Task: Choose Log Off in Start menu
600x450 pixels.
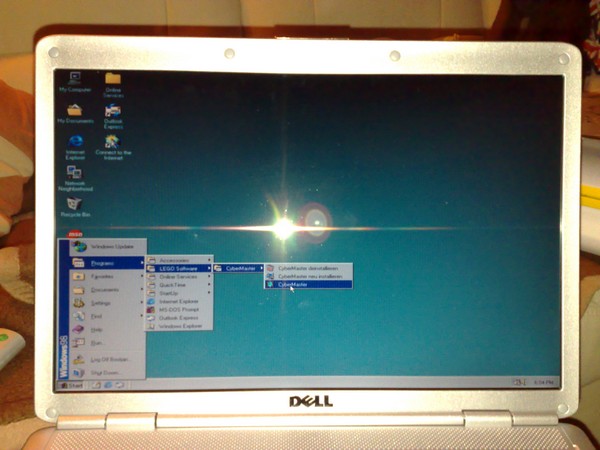Action: click(x=108, y=360)
